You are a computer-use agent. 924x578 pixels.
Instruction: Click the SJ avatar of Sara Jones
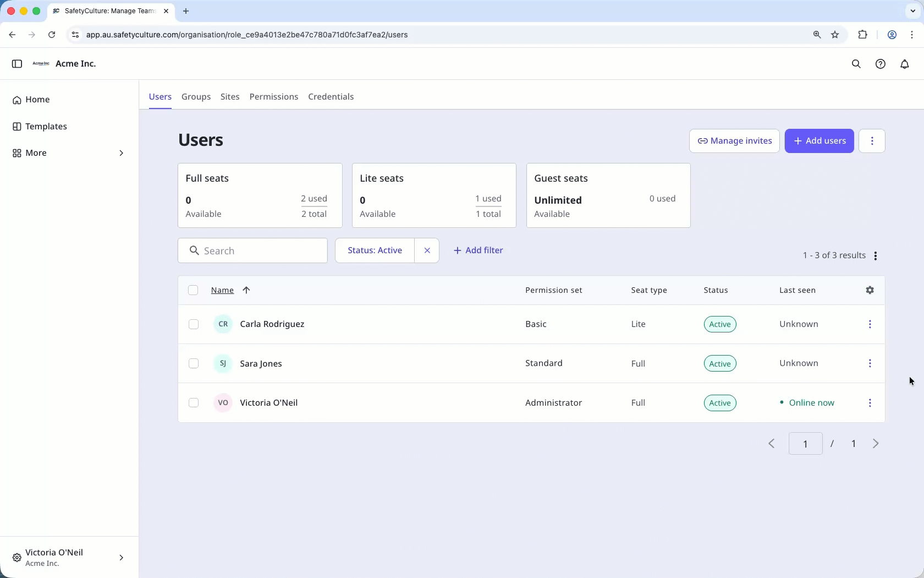pyautogui.click(x=223, y=363)
